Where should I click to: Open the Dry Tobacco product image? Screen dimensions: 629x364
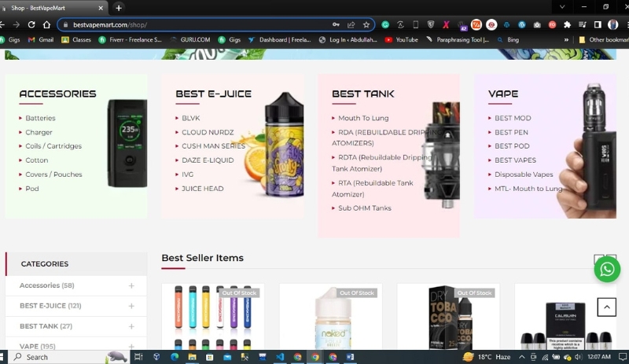coord(448,317)
